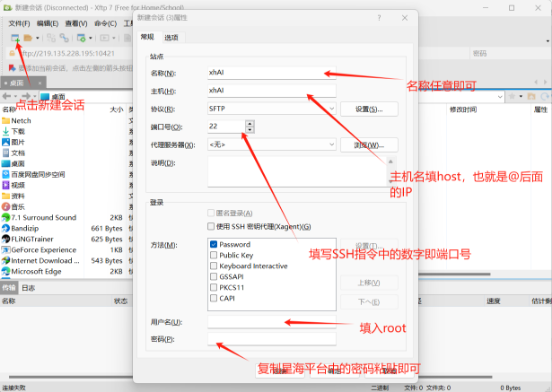Viewport: 552px width, 392px height.
Task: Expand the local path address dropdown
Action: pos(500,96)
